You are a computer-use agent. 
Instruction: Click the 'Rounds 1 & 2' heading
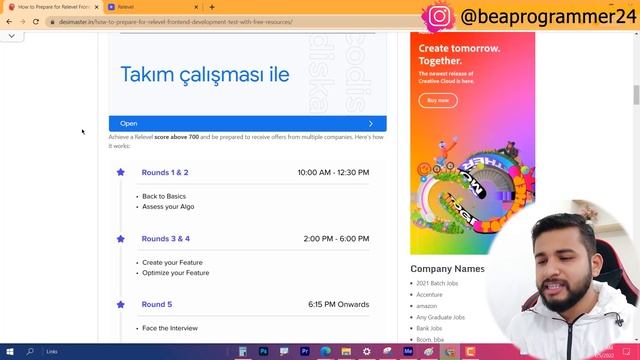(x=165, y=173)
